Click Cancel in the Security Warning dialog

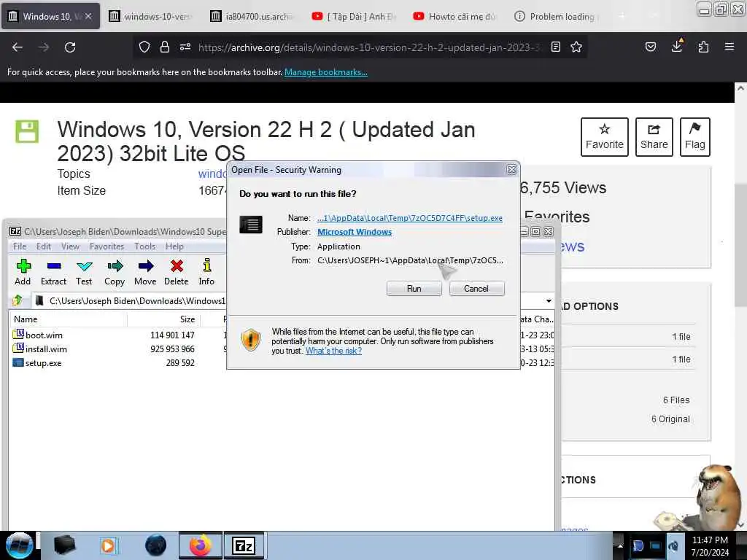(476, 289)
